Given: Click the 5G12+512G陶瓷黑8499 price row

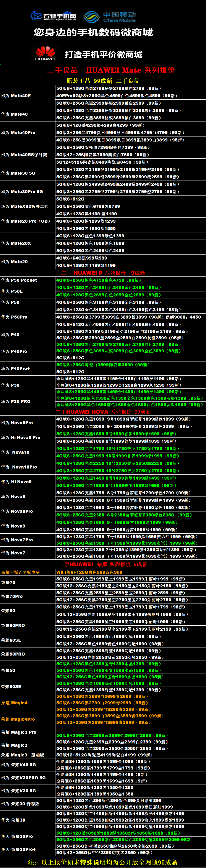Looking at the screenshot, I should (x=131, y=162).
